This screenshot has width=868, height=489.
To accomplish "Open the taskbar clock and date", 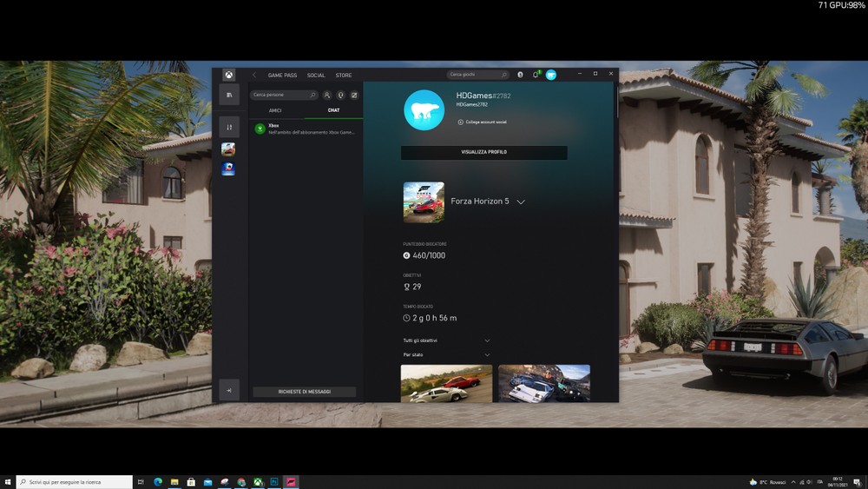I will pyautogui.click(x=837, y=482).
